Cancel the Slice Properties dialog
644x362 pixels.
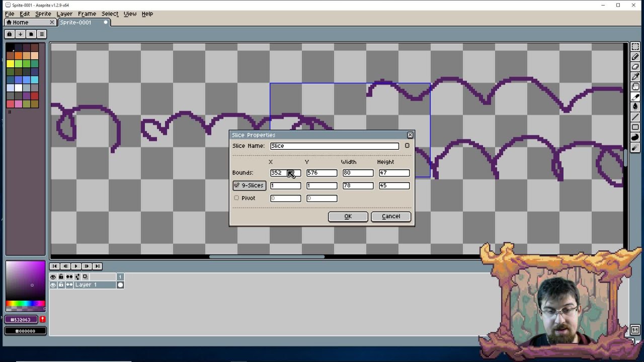point(390,216)
